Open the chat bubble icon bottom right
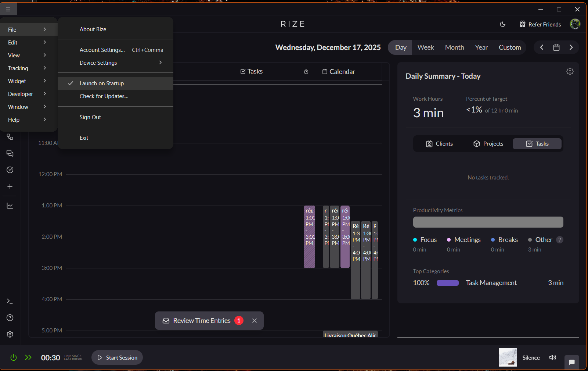Image resolution: width=588 pixels, height=371 pixels. [571, 362]
